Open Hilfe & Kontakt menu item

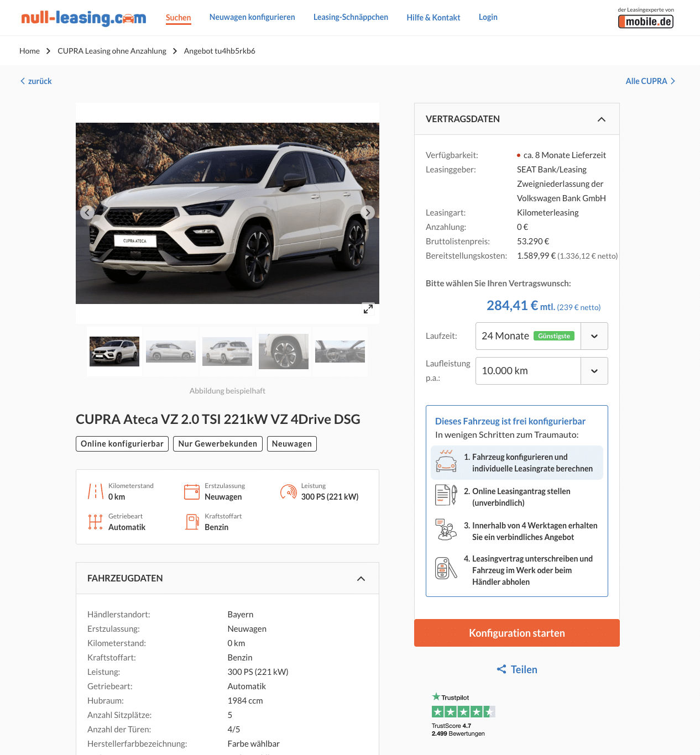pos(433,18)
